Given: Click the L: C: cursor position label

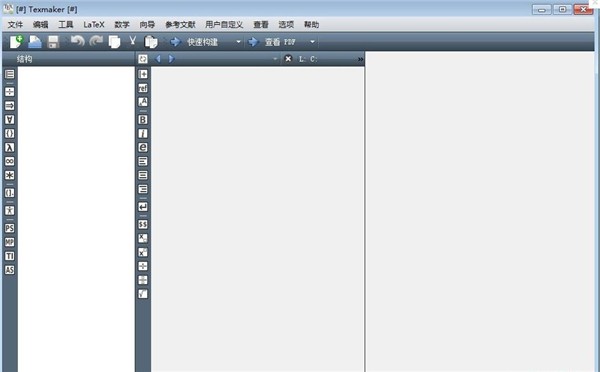Looking at the screenshot, I should pos(308,59).
